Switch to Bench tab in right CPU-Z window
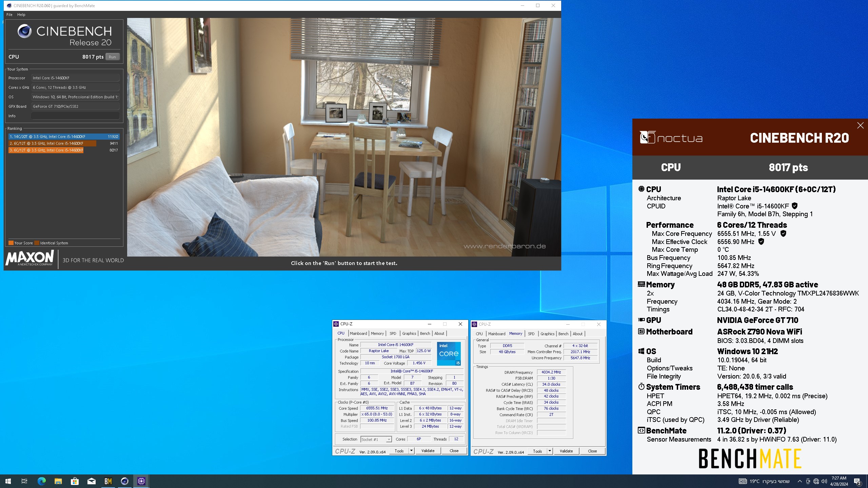The height and width of the screenshot is (488, 868). coord(563,334)
